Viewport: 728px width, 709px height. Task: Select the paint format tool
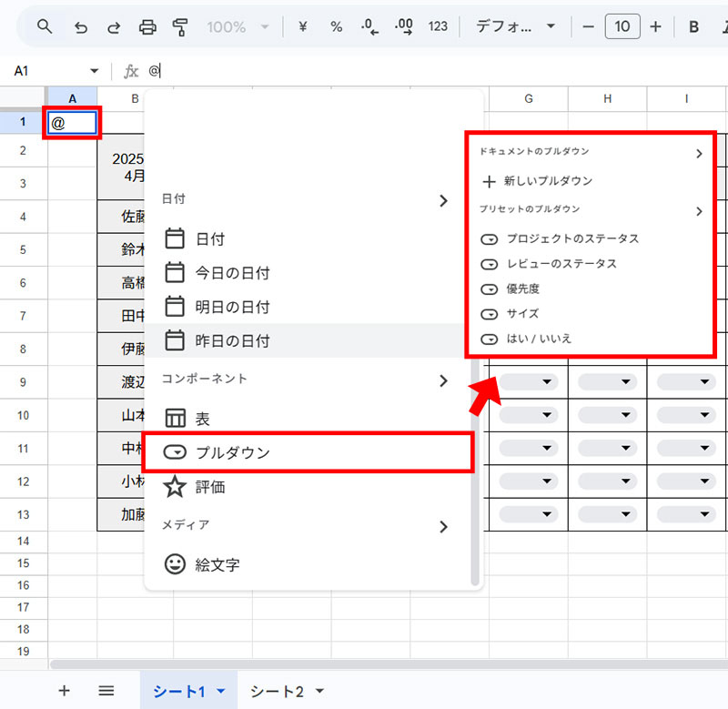coord(180,27)
